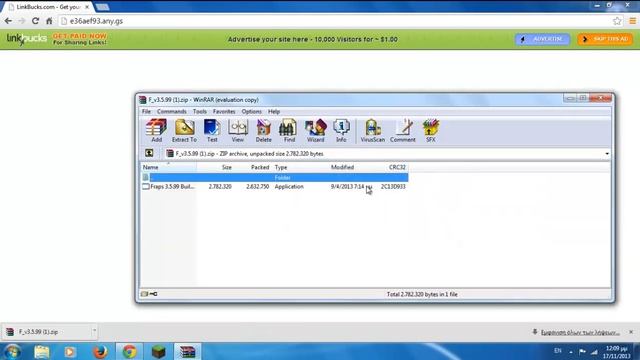640x360 pixels.
Task: Click Skip This Ad button
Action: pyautogui.click(x=605, y=39)
